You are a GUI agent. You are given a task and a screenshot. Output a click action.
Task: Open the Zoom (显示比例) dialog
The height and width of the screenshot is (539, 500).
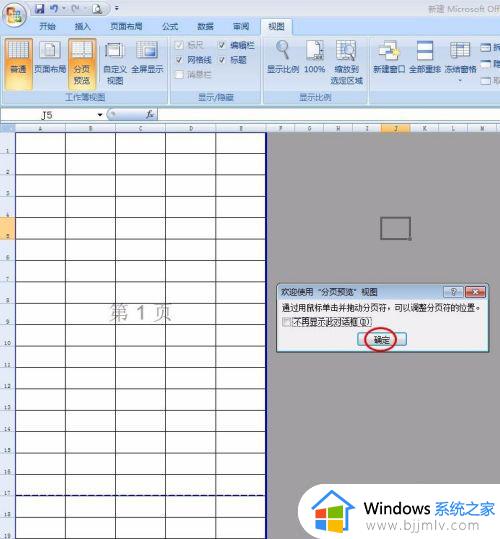(x=283, y=57)
